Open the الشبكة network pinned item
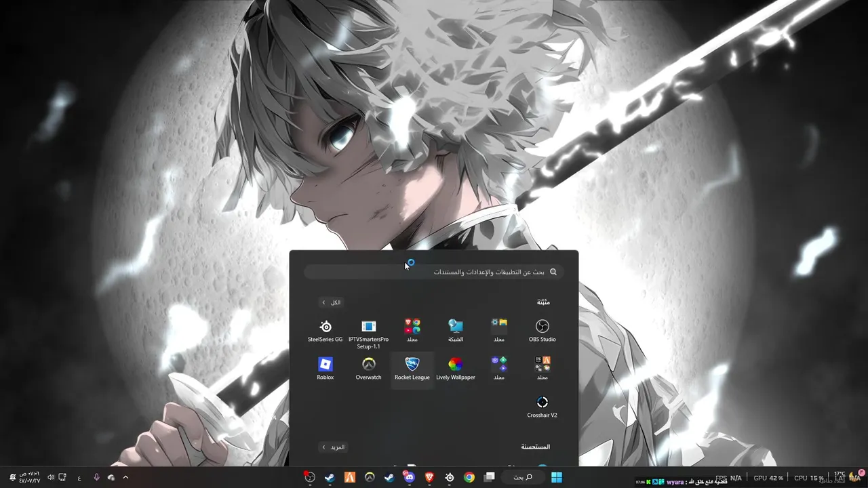The height and width of the screenshot is (488, 868). click(456, 330)
